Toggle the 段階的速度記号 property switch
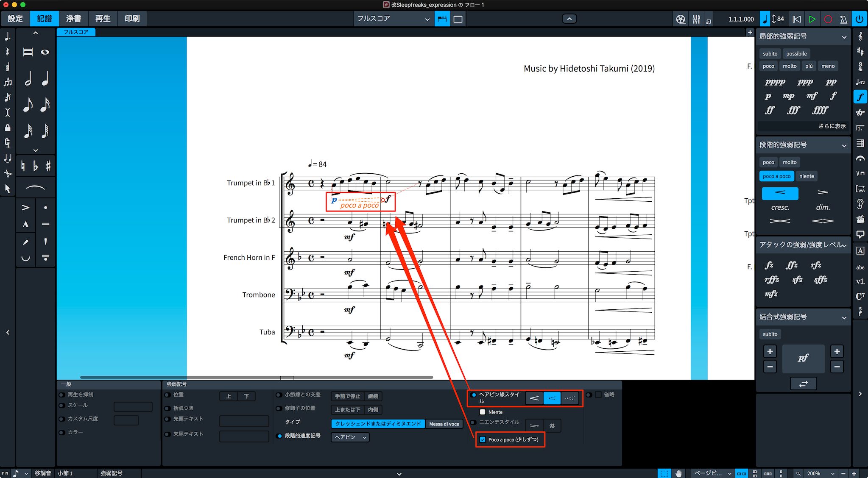Screen dimensions: 868x478 click(x=279, y=436)
